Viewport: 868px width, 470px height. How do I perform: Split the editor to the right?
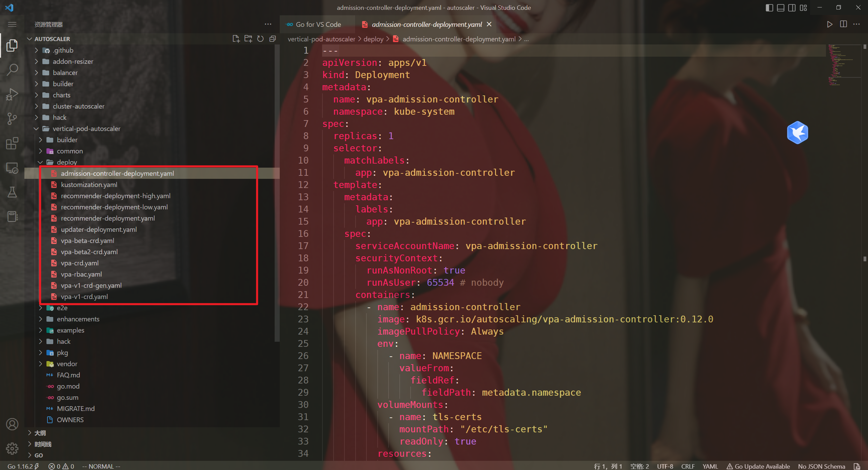click(843, 24)
